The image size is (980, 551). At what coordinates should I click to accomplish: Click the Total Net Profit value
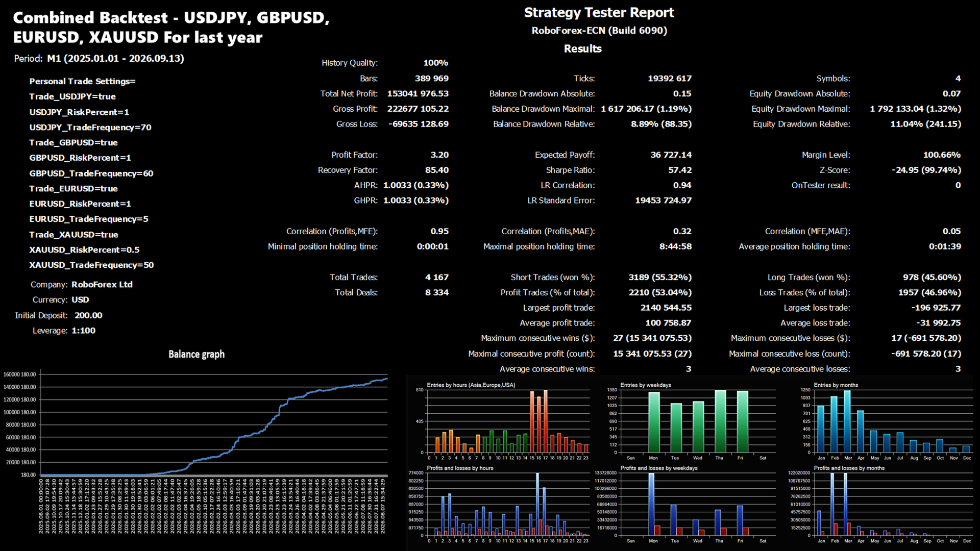[418, 93]
